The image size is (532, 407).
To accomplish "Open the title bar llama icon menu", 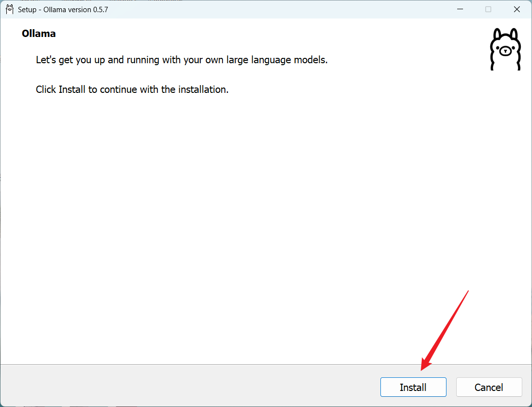I will pos(10,10).
